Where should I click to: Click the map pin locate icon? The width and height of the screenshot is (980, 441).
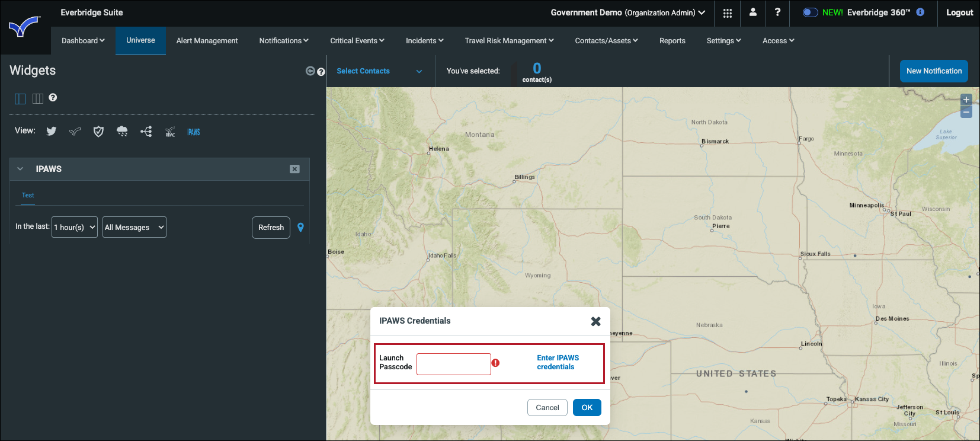click(x=300, y=228)
